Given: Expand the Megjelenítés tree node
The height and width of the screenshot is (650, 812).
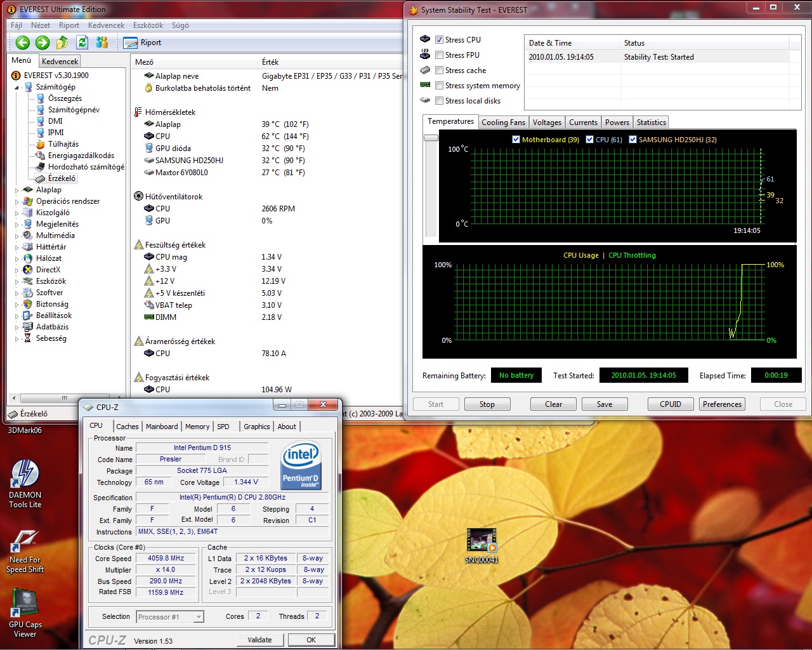Looking at the screenshot, I should tap(17, 224).
